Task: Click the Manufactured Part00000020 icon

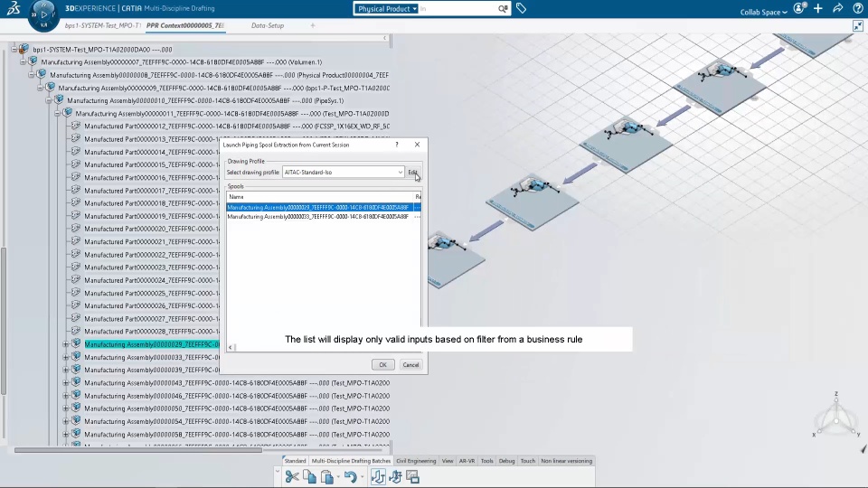Action: [x=76, y=229]
